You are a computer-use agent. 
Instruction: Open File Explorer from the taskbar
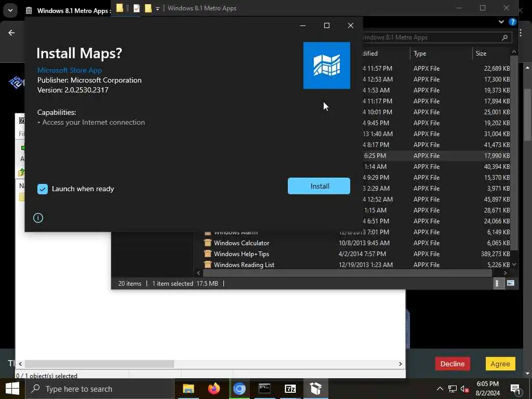(188, 389)
